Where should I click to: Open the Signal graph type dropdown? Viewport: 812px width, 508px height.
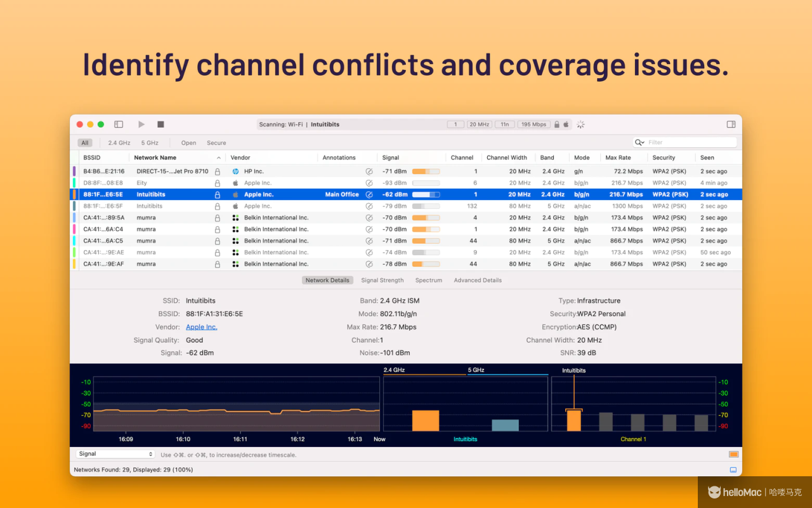(115, 454)
